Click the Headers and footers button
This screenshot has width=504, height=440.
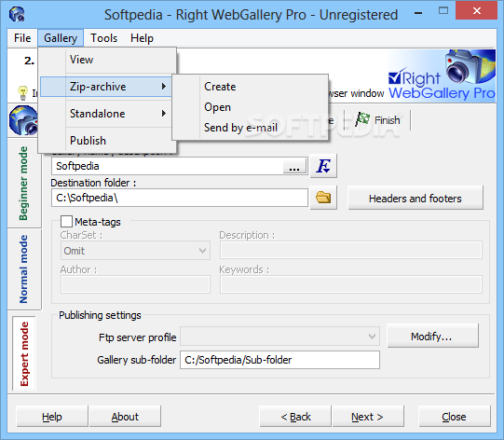(415, 199)
